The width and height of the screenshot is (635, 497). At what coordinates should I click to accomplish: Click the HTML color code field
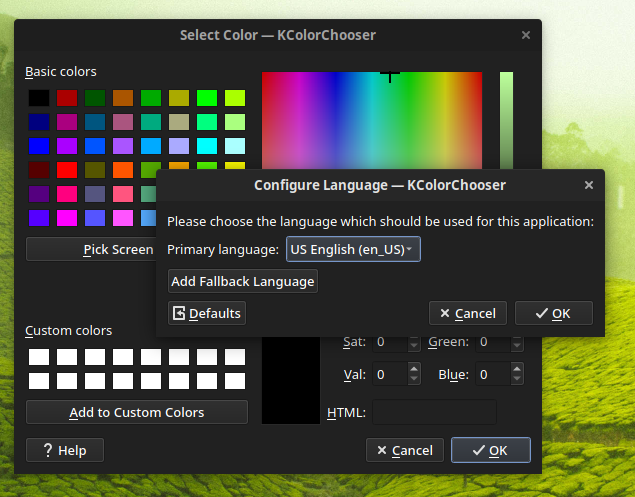click(434, 412)
